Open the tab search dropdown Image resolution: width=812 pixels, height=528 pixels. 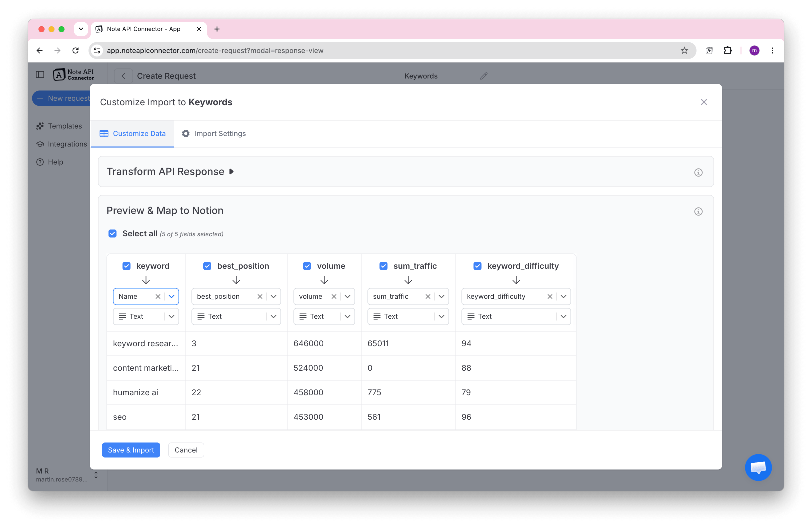coord(81,29)
